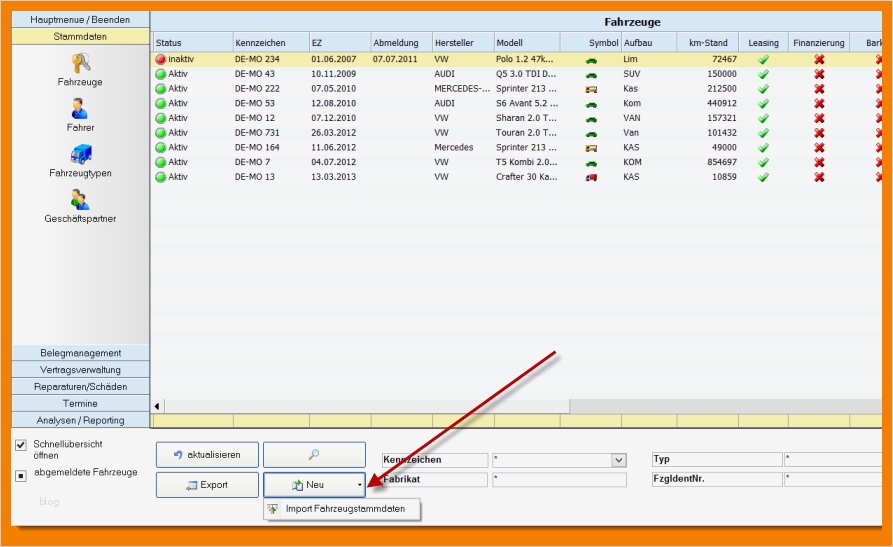The width and height of the screenshot is (893, 547).
Task: Click Aufbau cell SUV
Action: pos(632,74)
